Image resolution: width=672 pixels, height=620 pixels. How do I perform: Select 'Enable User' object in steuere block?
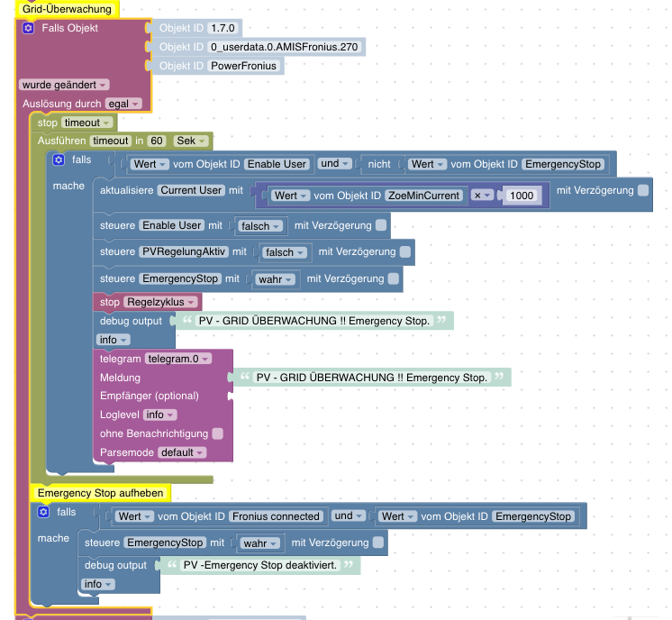point(171,225)
